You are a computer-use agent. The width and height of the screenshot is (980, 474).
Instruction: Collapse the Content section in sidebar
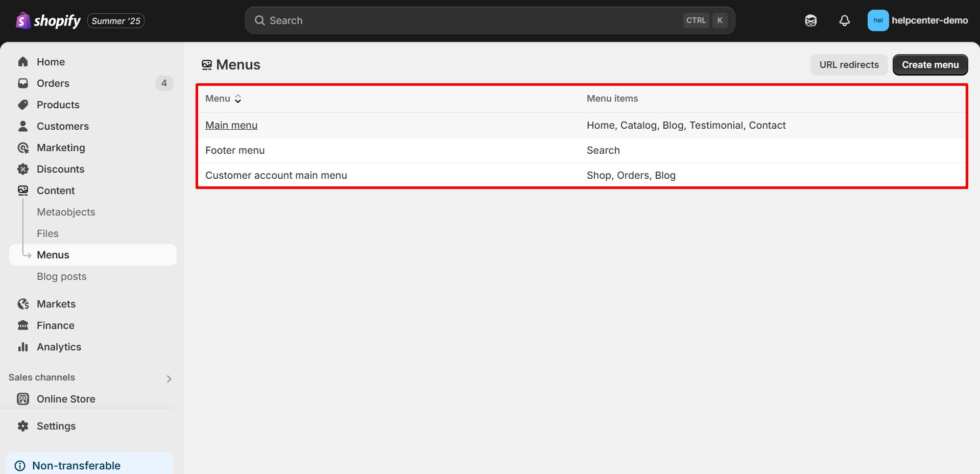coord(56,191)
